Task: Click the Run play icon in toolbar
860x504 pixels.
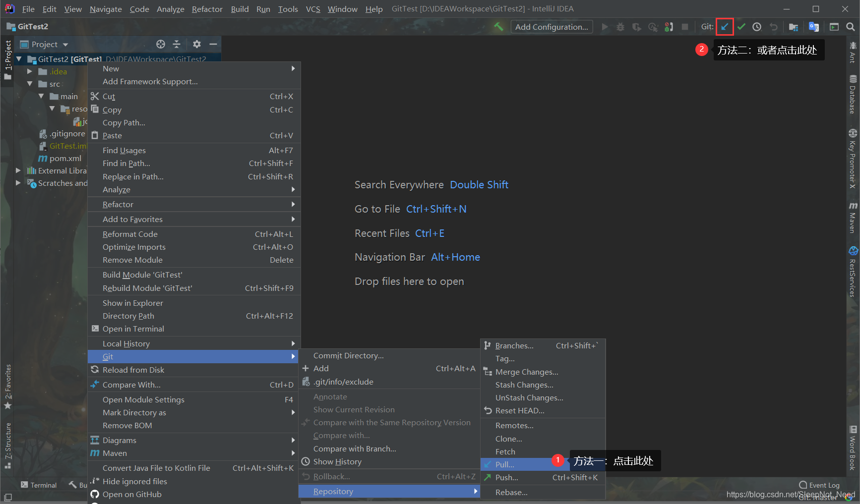Action: click(x=605, y=27)
